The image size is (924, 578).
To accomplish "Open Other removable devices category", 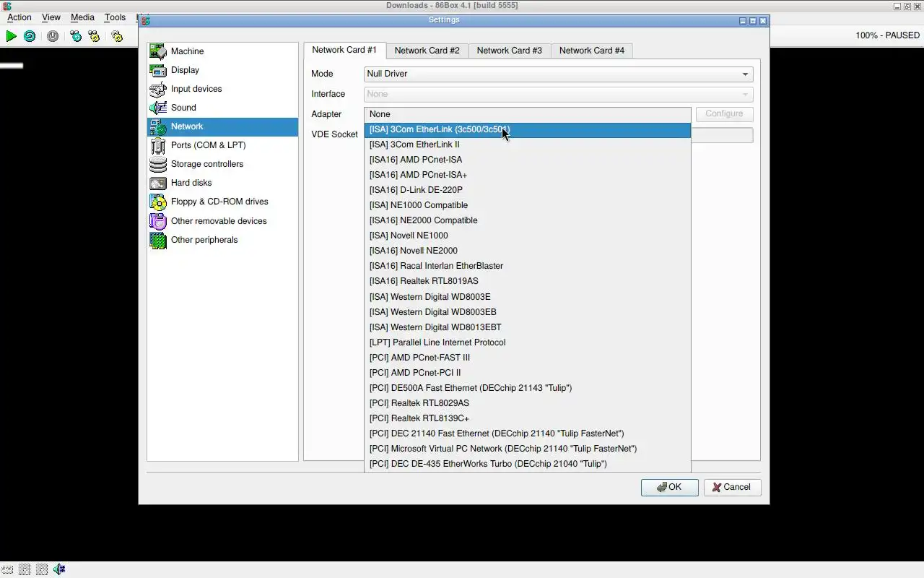I will (222, 221).
